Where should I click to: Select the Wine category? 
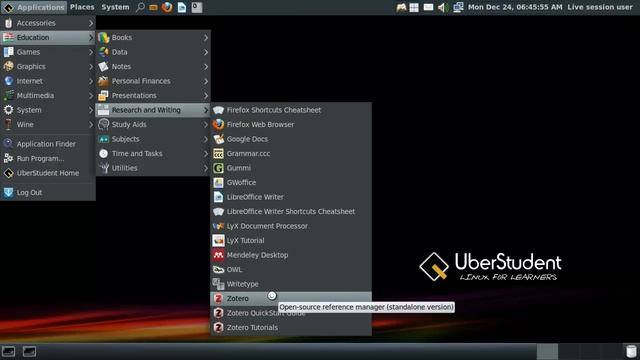tap(48, 124)
